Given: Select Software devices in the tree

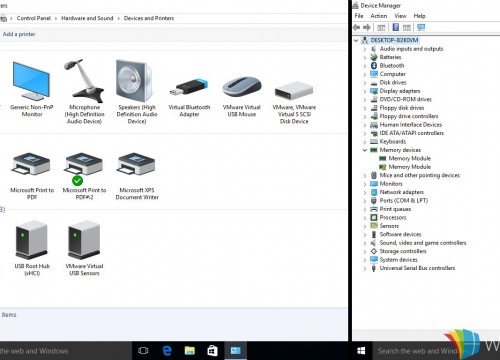Looking at the screenshot, I should coord(400,234).
